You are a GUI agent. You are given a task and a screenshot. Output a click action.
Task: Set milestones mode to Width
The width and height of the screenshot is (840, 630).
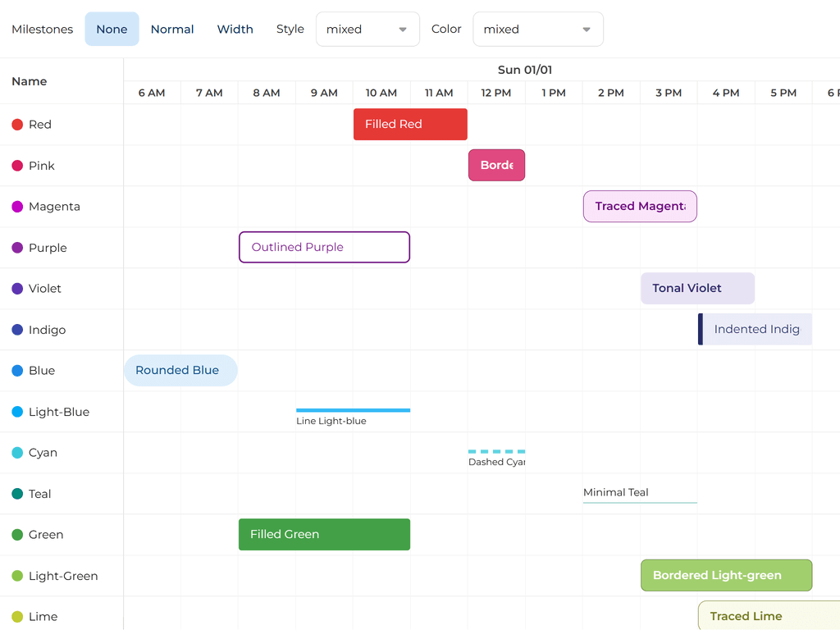point(235,30)
